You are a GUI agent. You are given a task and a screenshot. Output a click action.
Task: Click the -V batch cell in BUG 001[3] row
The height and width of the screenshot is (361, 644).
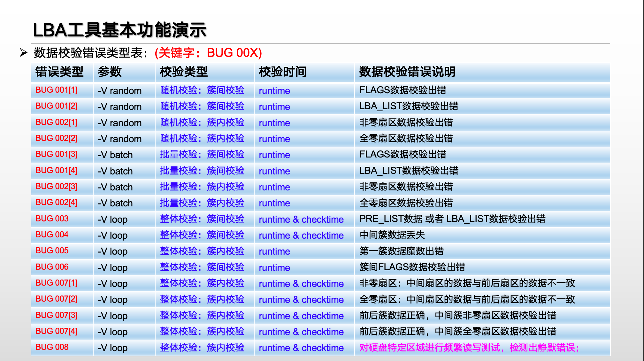[115, 155]
